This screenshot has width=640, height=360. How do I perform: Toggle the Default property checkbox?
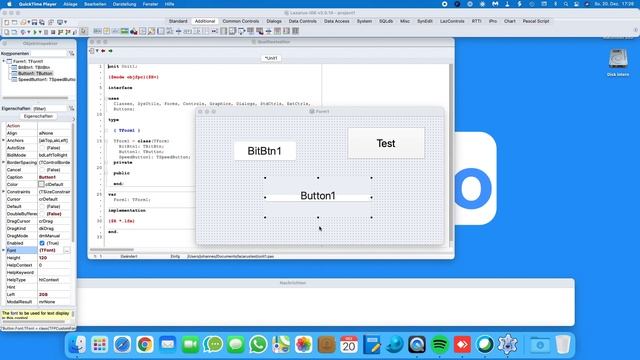[x=42, y=207]
